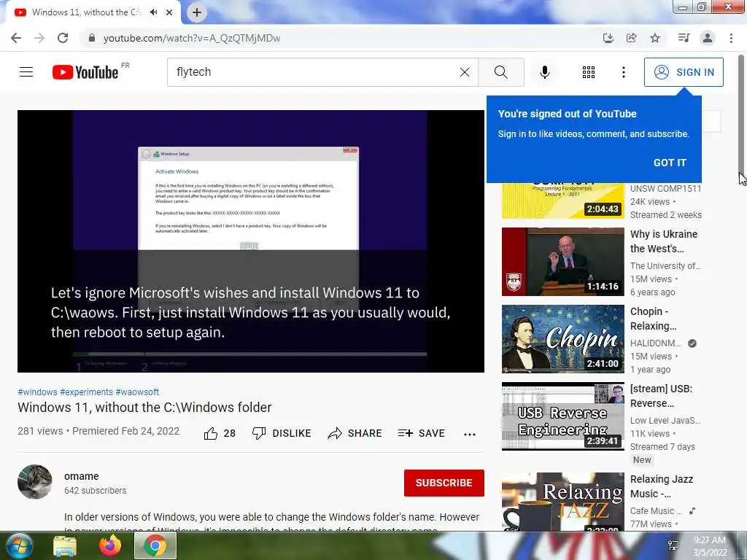Click the video player area

click(x=251, y=241)
